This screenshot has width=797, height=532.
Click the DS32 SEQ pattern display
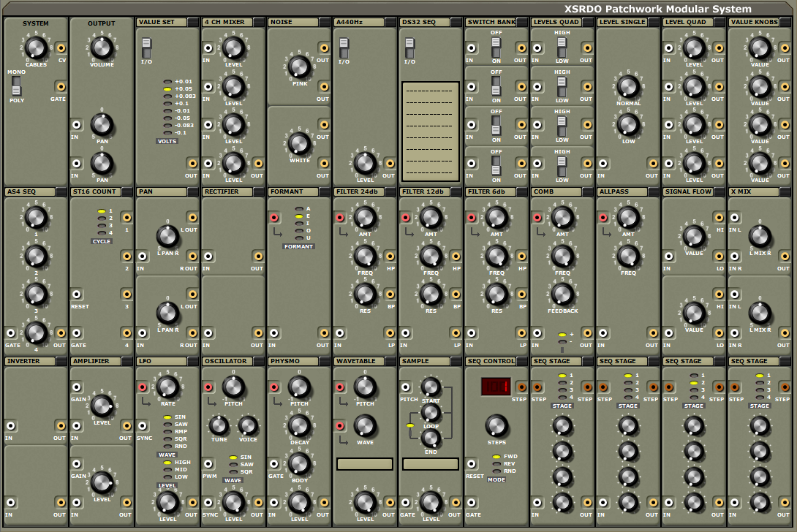[431, 131]
